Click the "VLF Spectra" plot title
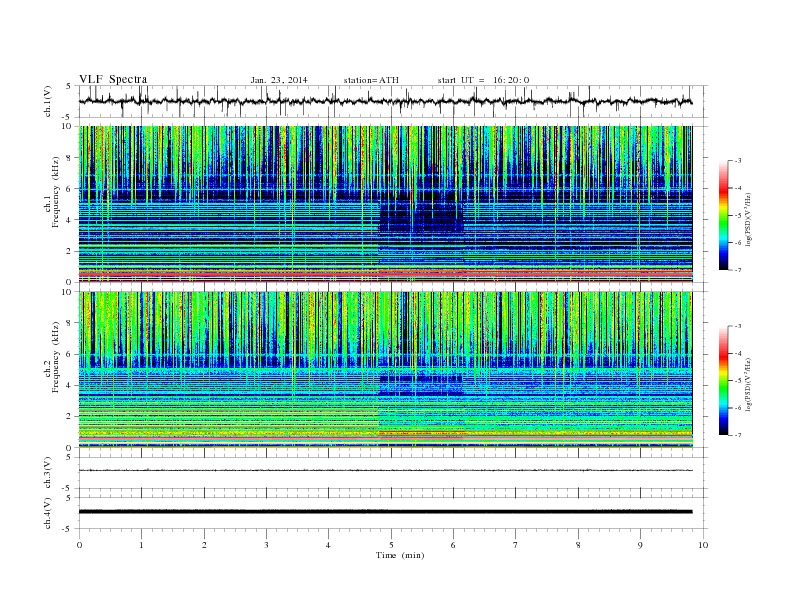The width and height of the screenshot is (792, 612). [113, 79]
